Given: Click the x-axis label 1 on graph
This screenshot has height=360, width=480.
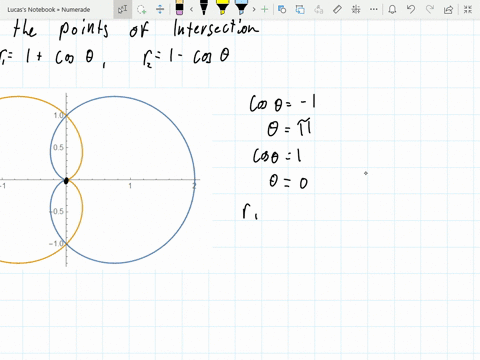Looking at the screenshot, I should pyautogui.click(x=130, y=186).
